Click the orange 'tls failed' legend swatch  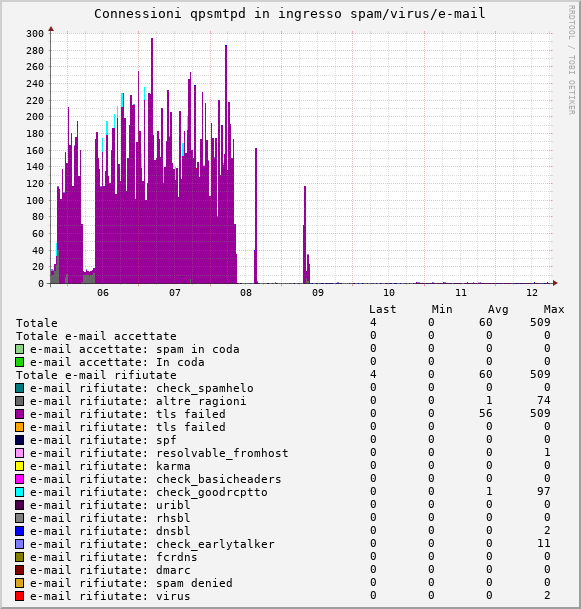[x=19, y=427]
